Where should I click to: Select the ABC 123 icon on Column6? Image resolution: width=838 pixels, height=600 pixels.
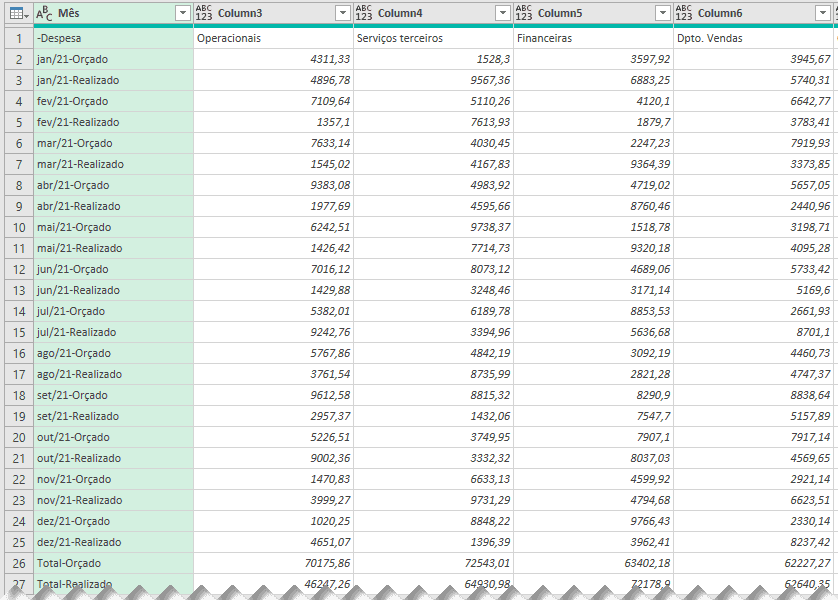[682, 14]
